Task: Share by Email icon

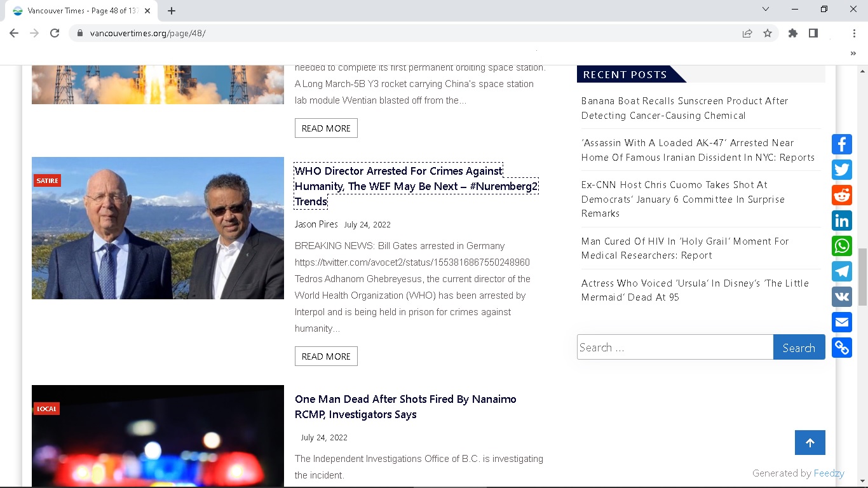Action: coord(842,322)
